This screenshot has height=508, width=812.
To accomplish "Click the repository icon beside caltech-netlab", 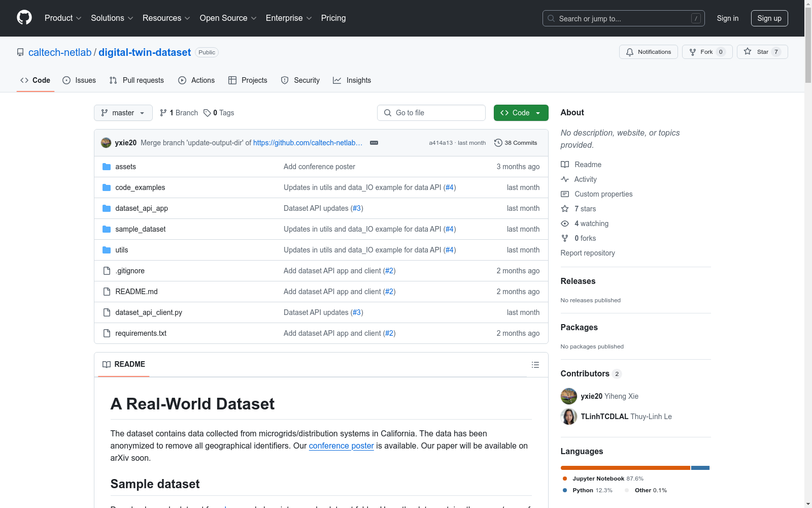I will pyautogui.click(x=20, y=52).
